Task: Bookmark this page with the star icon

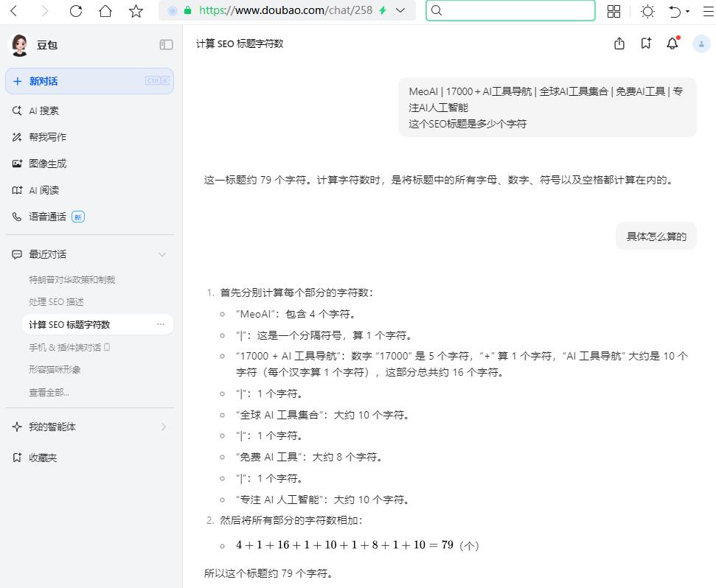Action: coord(136,10)
